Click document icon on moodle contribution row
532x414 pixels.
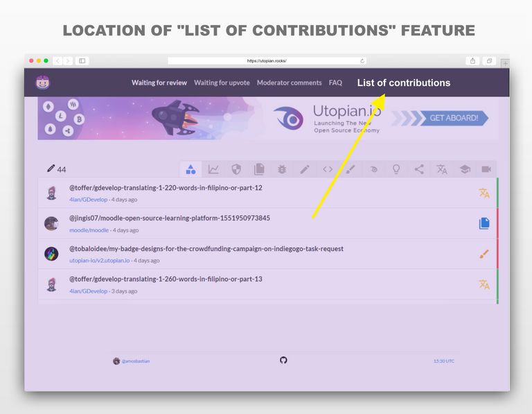[484, 223]
